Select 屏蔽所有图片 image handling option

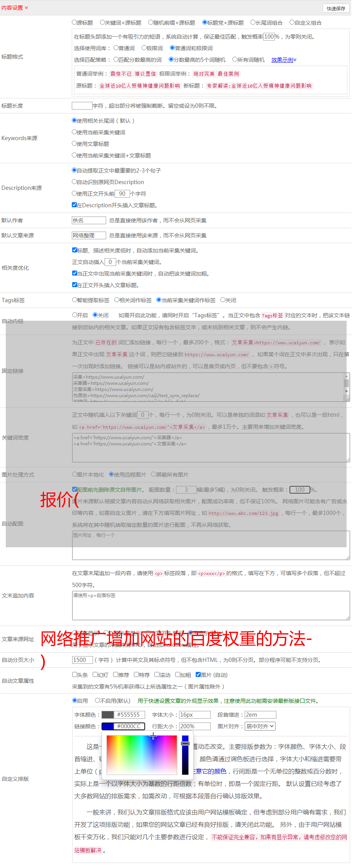point(154,474)
